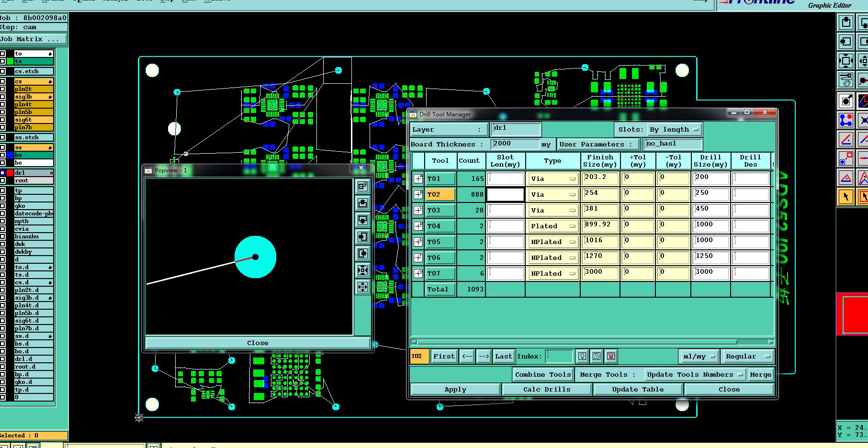Screen dimensions: 868x448
Task: Select the orange arrow pointer tool
Action: [846, 197]
